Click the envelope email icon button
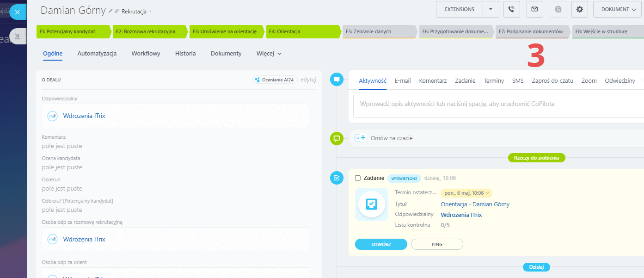Viewport: 644px width, 278px height. click(x=534, y=9)
